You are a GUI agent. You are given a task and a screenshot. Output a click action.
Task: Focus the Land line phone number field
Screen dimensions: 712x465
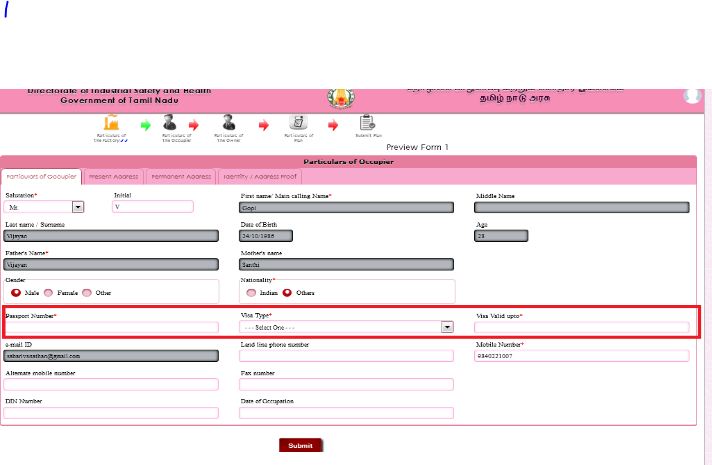coord(346,356)
